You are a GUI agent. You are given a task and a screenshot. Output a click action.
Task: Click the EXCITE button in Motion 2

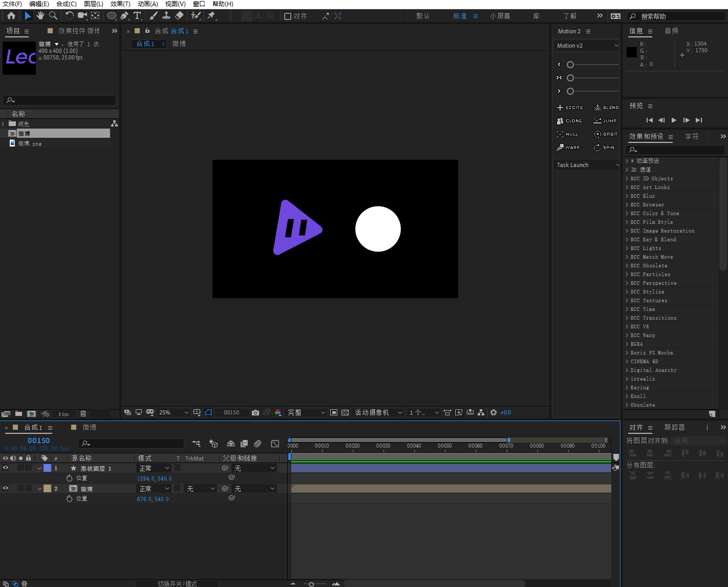coord(570,108)
